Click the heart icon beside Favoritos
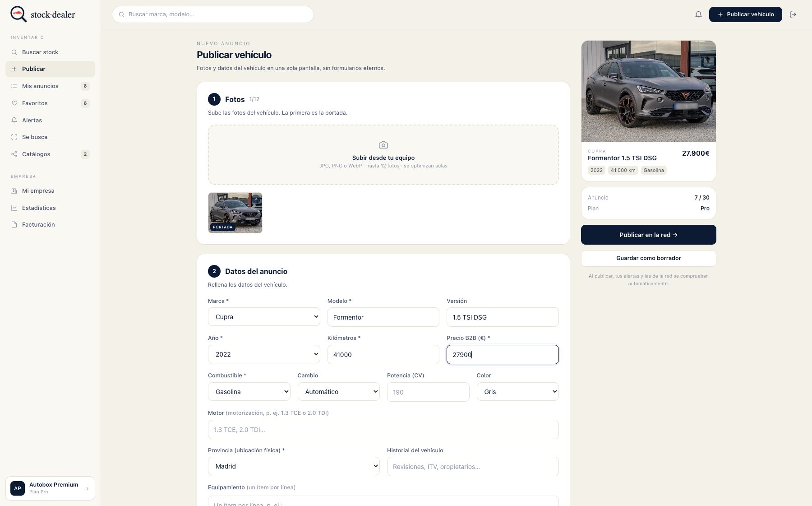 14,103
